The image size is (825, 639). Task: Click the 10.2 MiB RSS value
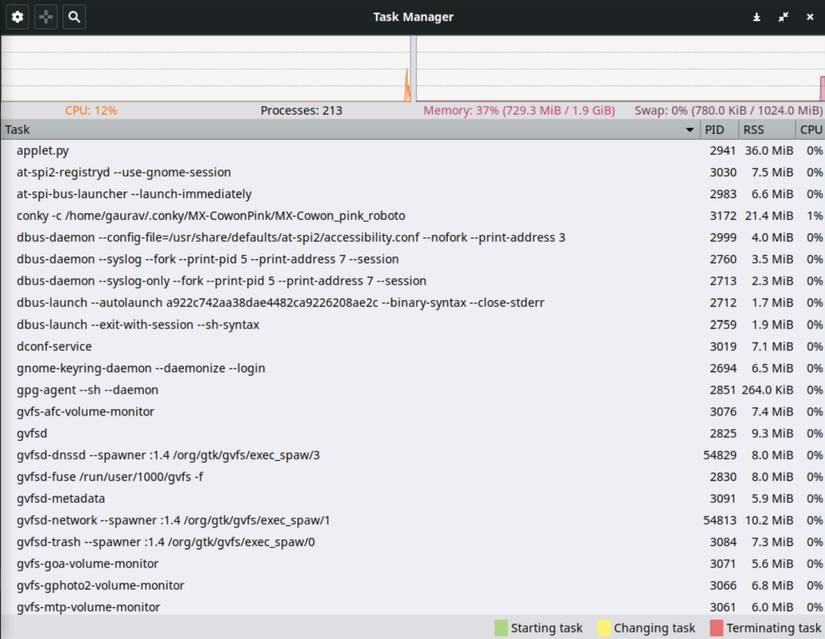(769, 521)
